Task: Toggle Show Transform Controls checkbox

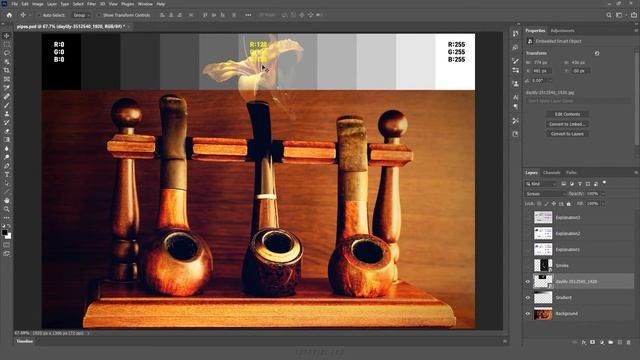Action: [99, 15]
